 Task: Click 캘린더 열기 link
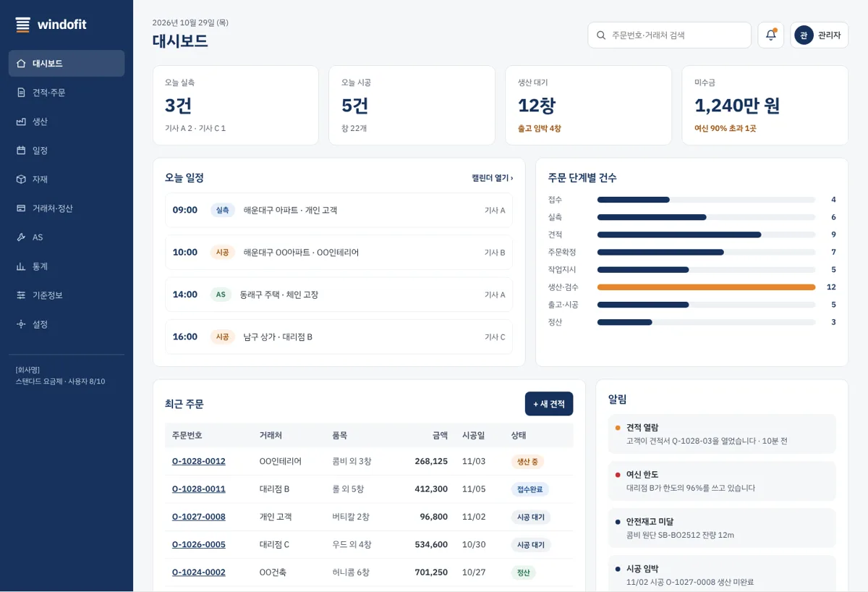click(493, 178)
